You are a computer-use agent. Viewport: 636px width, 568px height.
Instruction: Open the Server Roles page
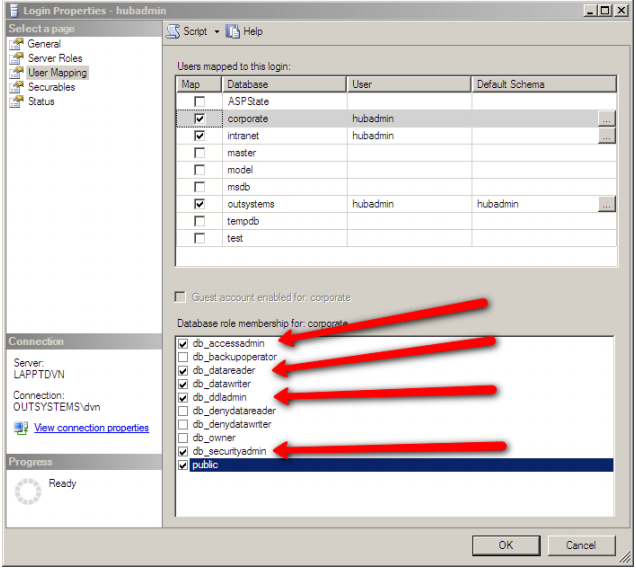click(54, 58)
